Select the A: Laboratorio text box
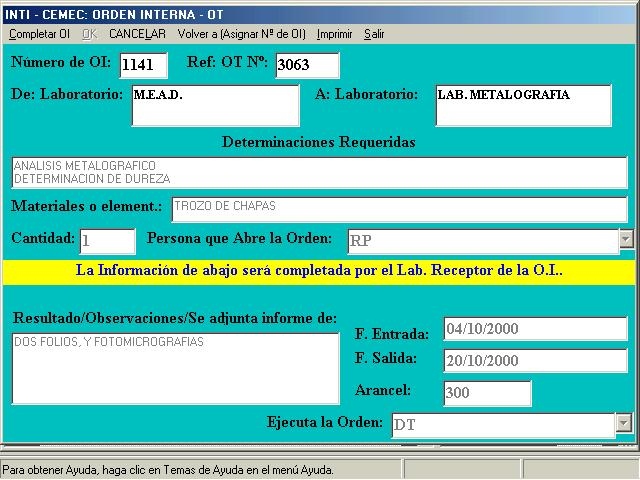The width and height of the screenshot is (640, 480). pos(522,106)
